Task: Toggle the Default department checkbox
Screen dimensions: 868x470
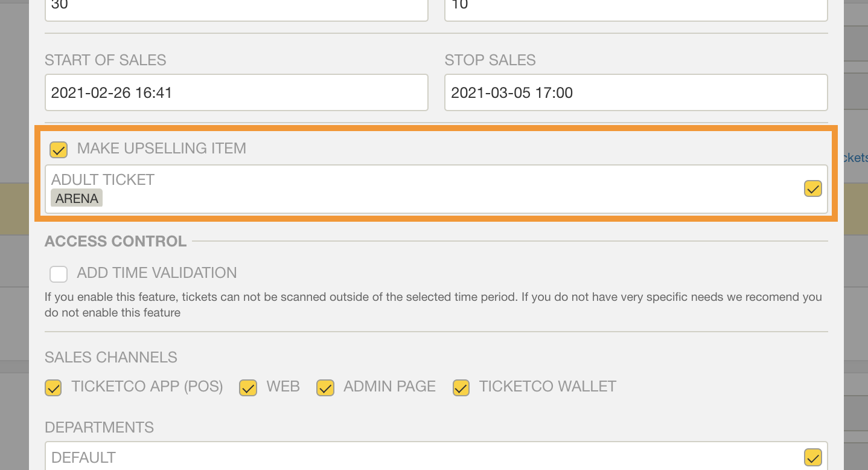Action: (x=813, y=457)
